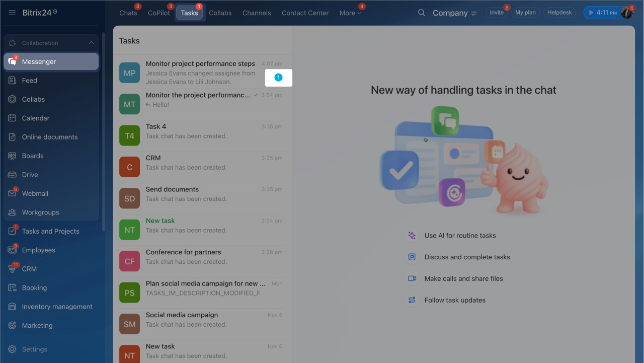The height and width of the screenshot is (363, 644).
Task: Open Settings in the sidebar
Action: pos(34,349)
